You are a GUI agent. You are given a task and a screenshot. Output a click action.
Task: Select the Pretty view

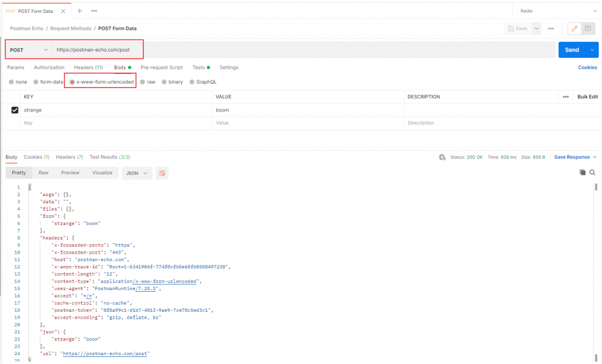point(19,173)
